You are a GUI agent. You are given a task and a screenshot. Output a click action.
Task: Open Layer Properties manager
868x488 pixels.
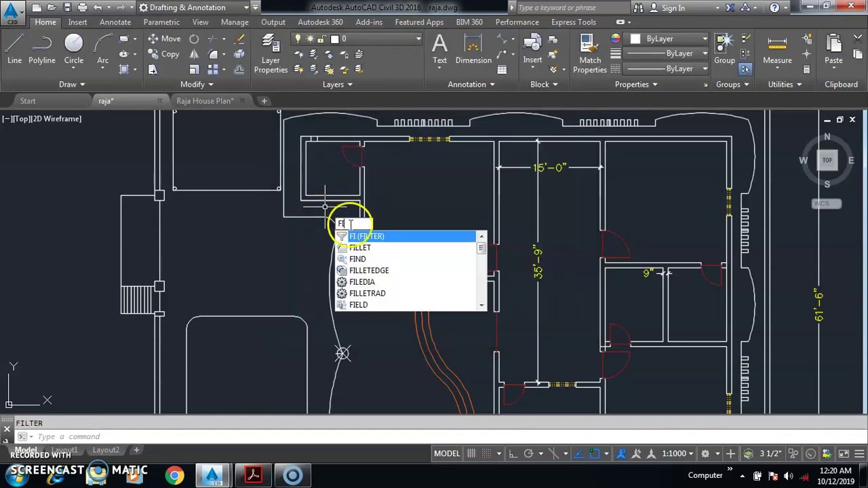pos(271,53)
